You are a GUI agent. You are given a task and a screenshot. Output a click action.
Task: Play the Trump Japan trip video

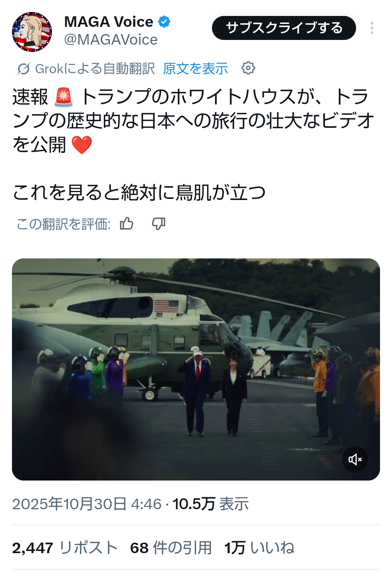196,369
